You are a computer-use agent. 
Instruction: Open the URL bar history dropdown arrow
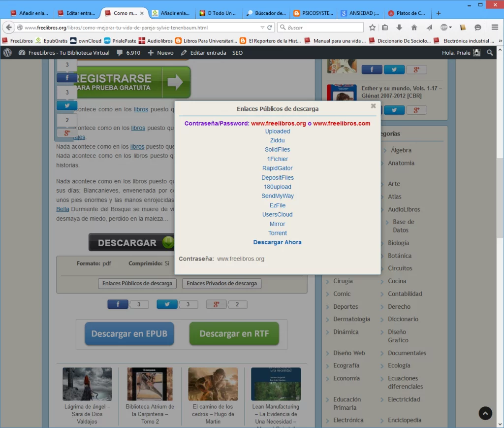coord(262,28)
